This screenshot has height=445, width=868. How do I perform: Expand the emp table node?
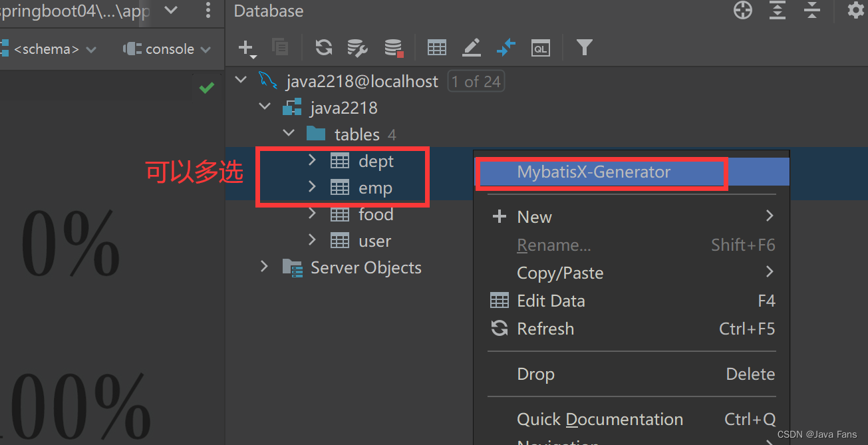click(x=313, y=187)
